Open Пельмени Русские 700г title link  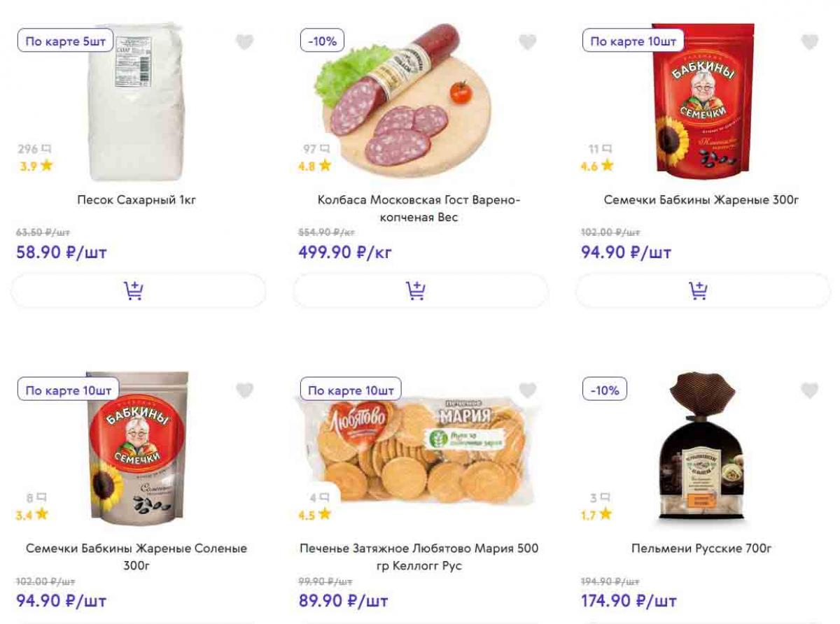701,548
